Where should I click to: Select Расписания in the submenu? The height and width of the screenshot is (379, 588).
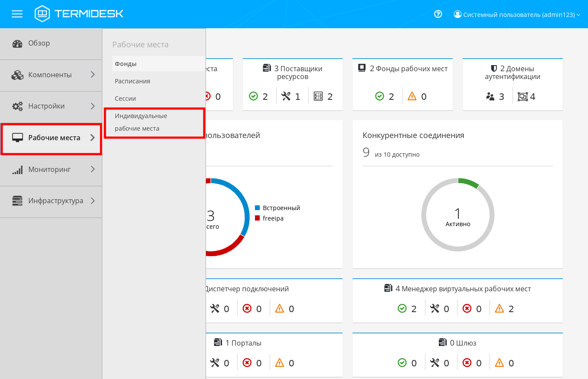[132, 81]
